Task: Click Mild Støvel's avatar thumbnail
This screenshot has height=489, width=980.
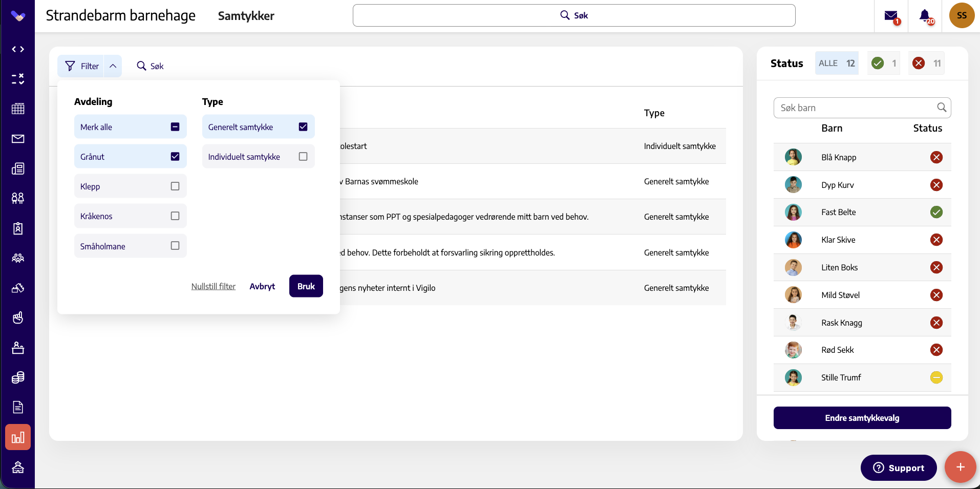Action: 793,295
